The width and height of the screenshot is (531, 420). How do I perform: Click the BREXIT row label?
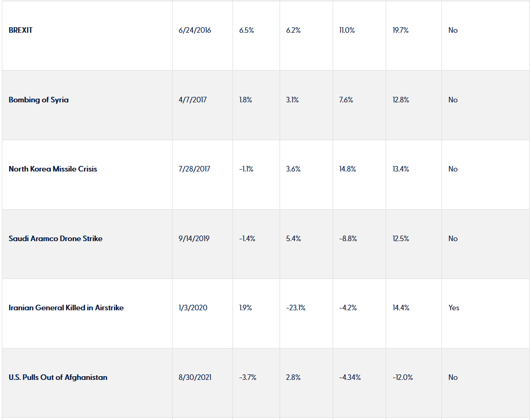pos(21,30)
